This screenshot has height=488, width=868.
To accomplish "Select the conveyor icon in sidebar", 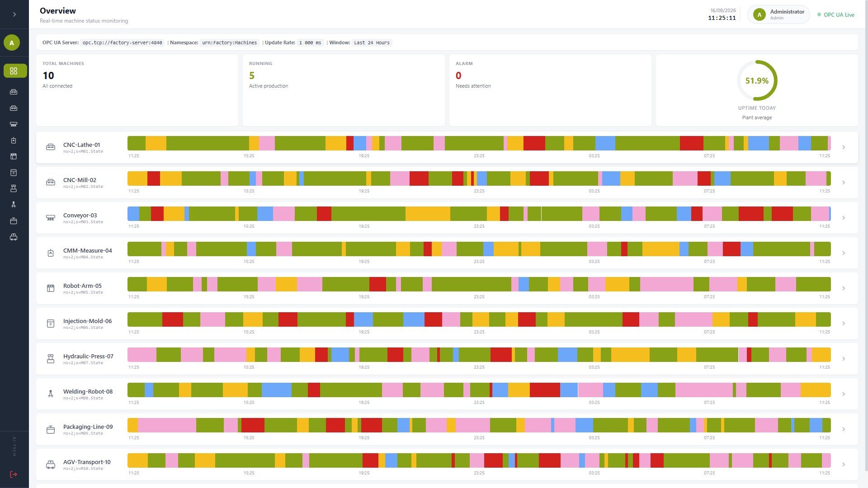I will [14, 124].
